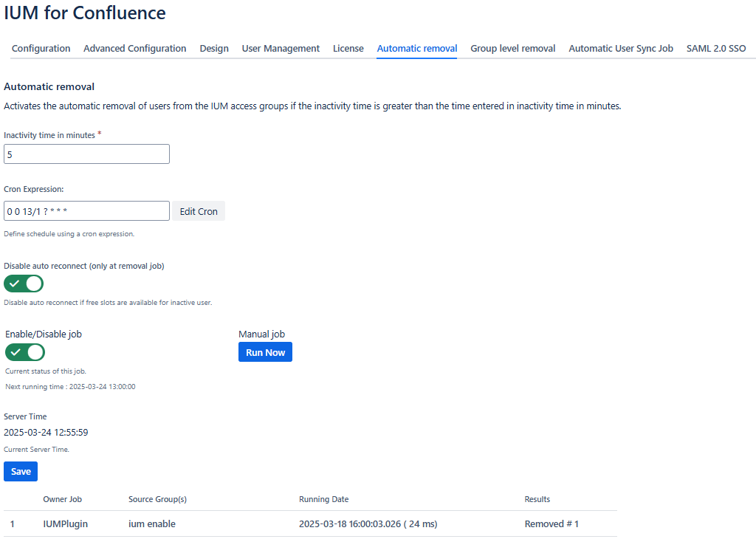Click the Source Group(s) column header
The height and width of the screenshot is (539, 756).
[157, 499]
